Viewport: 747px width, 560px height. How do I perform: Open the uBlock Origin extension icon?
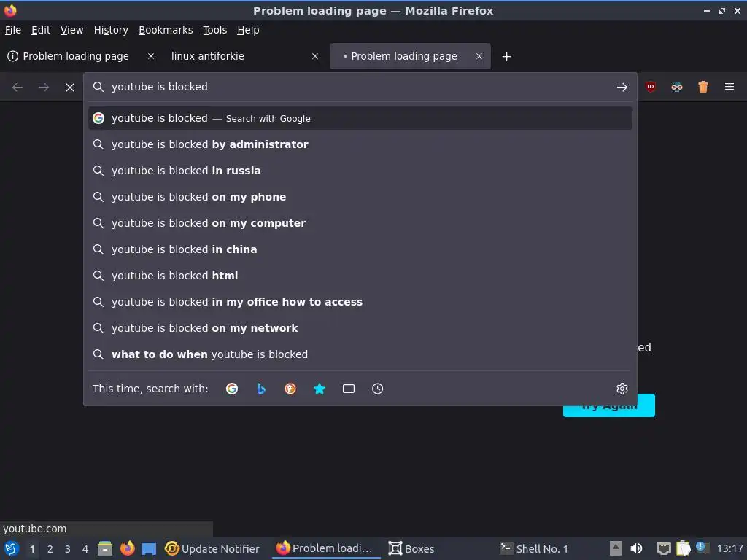click(650, 87)
